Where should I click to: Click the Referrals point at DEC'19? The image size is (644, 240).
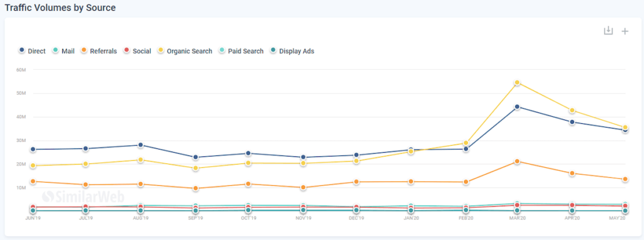(356, 182)
